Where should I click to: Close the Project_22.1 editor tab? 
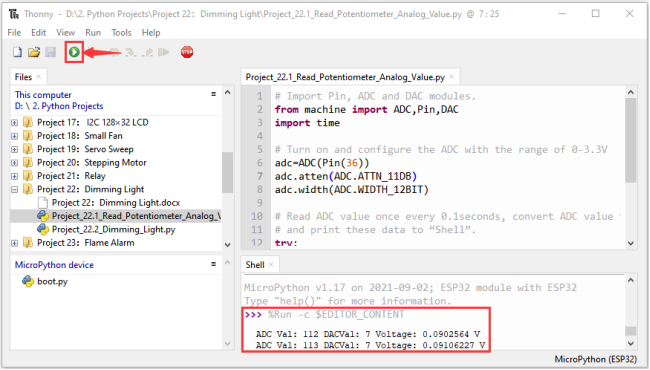(x=452, y=77)
